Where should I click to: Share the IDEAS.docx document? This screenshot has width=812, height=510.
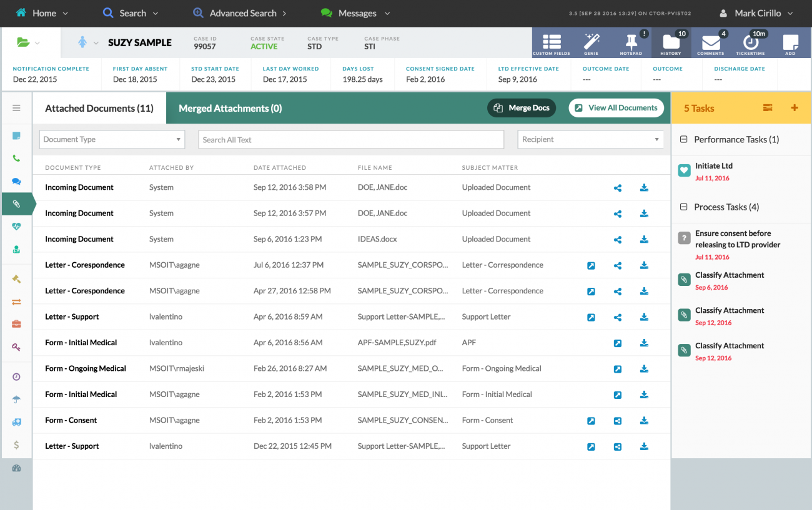(x=618, y=239)
